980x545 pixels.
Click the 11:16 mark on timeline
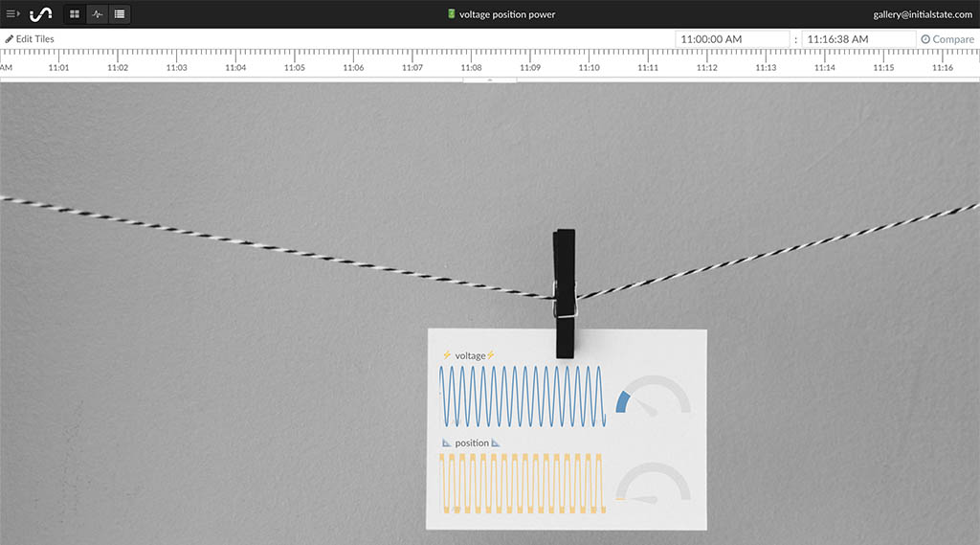click(943, 67)
